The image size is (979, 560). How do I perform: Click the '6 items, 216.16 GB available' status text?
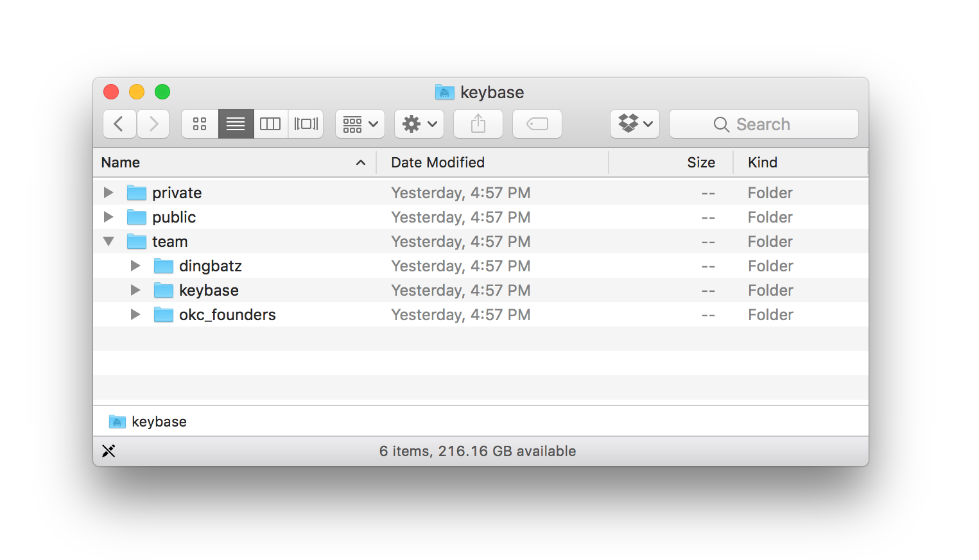coord(478,451)
